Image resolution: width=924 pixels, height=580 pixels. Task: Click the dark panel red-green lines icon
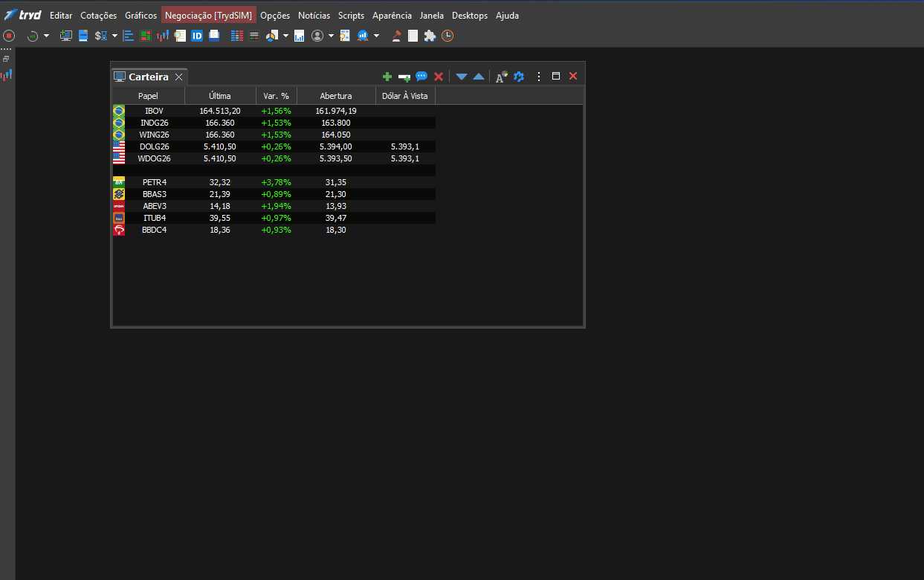point(254,36)
